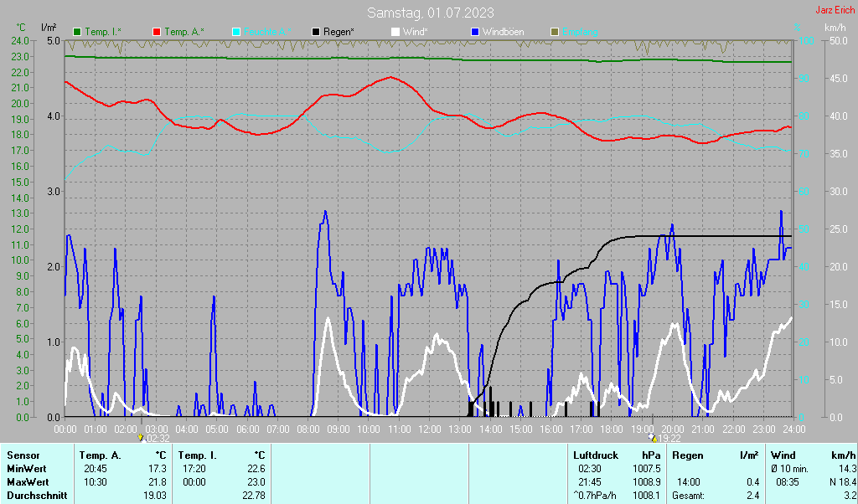The width and height of the screenshot is (858, 504).
Task: Click the '19:22' sunset time label
Action: click(x=669, y=439)
